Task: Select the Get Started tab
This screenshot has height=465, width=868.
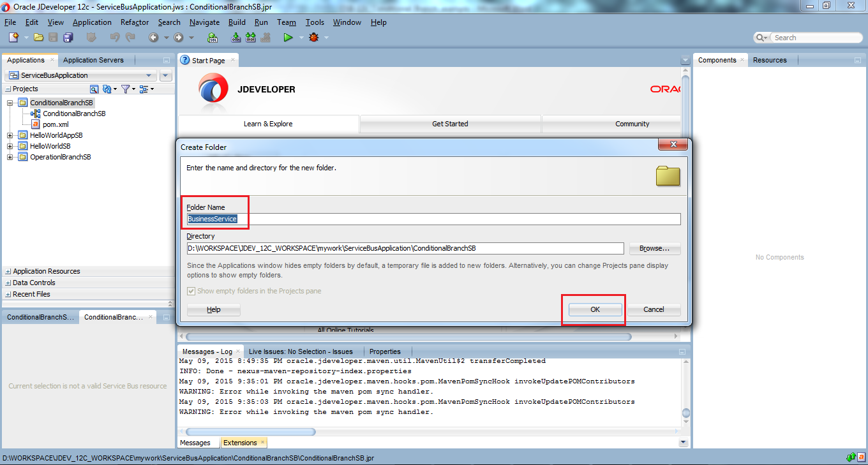Action: coord(450,124)
